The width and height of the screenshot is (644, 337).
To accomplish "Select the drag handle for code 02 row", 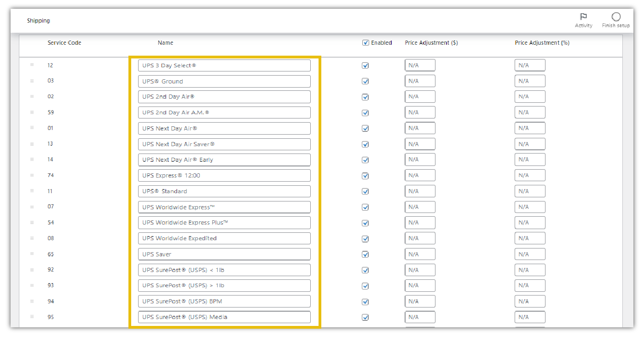I will coord(32,96).
